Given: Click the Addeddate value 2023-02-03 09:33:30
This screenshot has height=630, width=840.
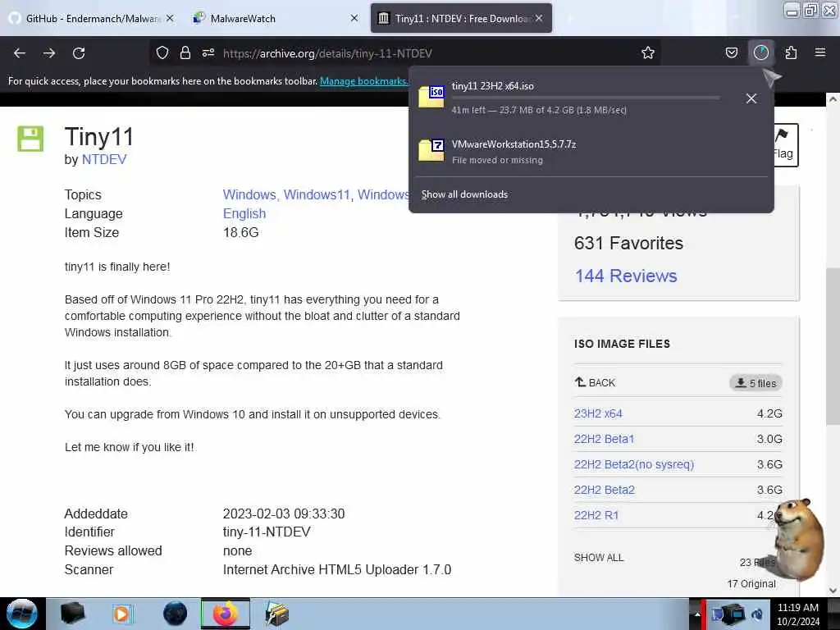Looking at the screenshot, I should click(x=283, y=514).
